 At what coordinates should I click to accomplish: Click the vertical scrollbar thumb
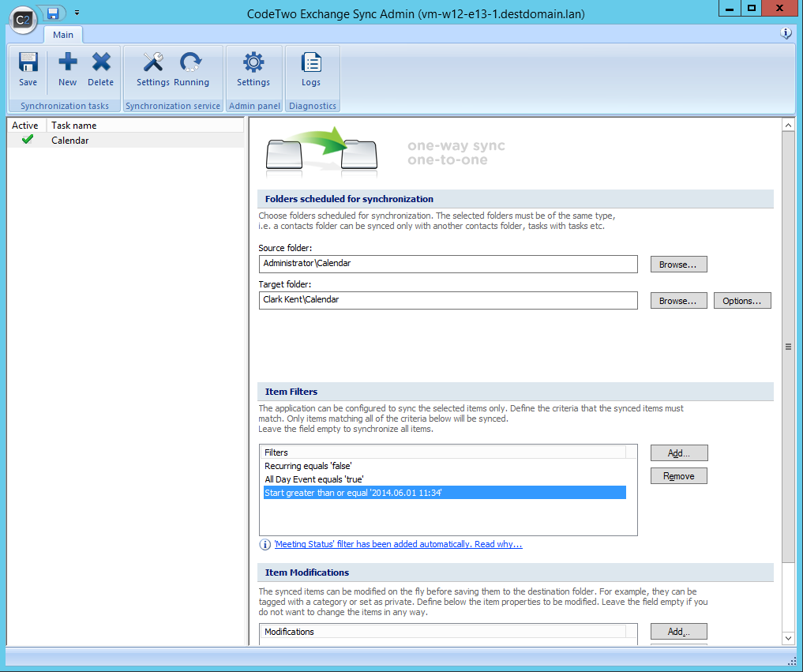[x=788, y=347]
